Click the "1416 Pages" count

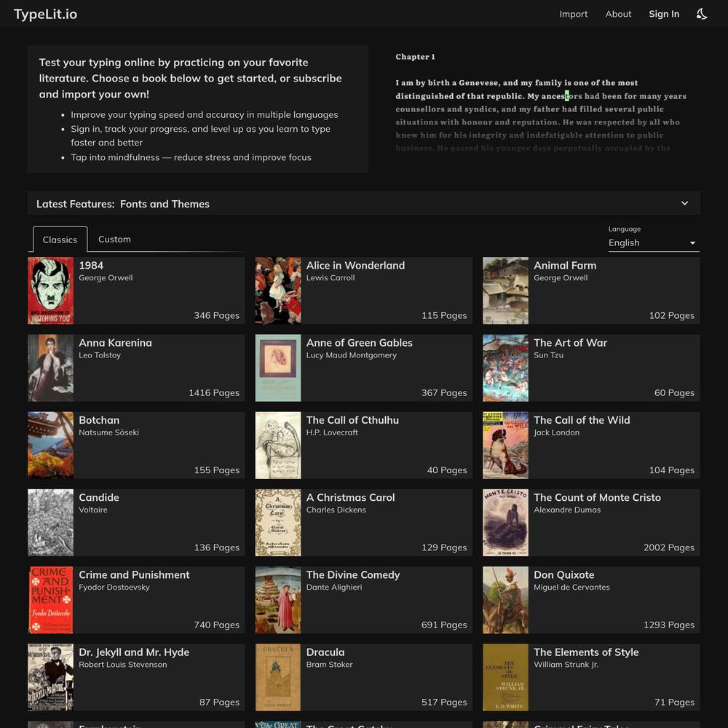pos(214,393)
